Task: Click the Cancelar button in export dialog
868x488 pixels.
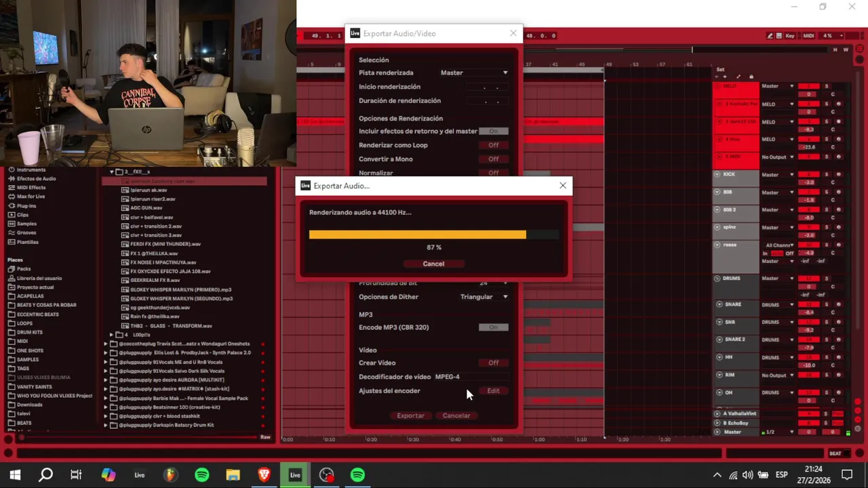Action: [456, 415]
